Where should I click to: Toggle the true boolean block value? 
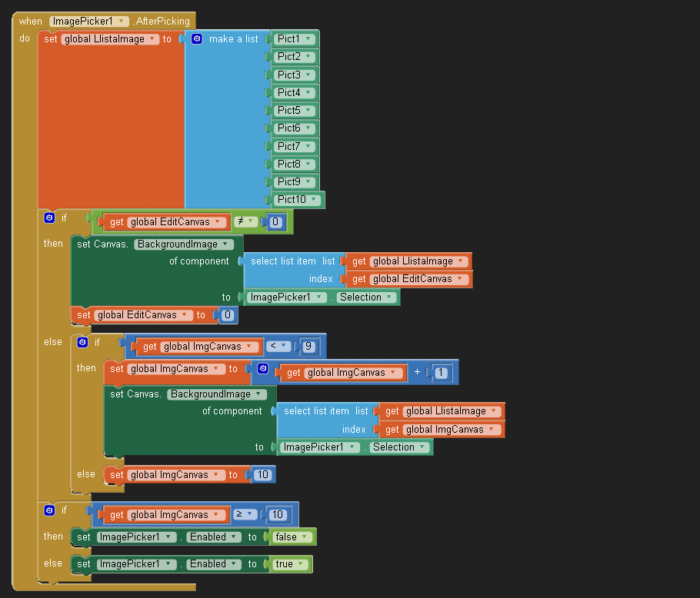coord(290,564)
